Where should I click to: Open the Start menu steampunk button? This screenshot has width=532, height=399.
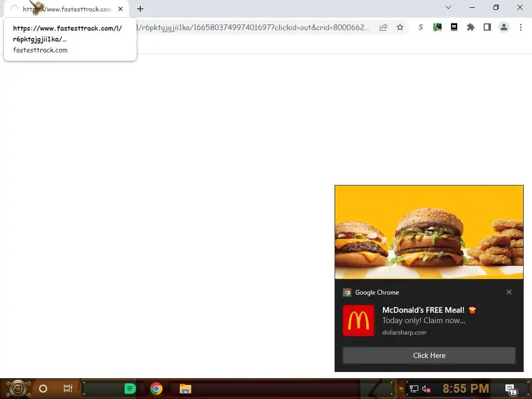[18, 389]
